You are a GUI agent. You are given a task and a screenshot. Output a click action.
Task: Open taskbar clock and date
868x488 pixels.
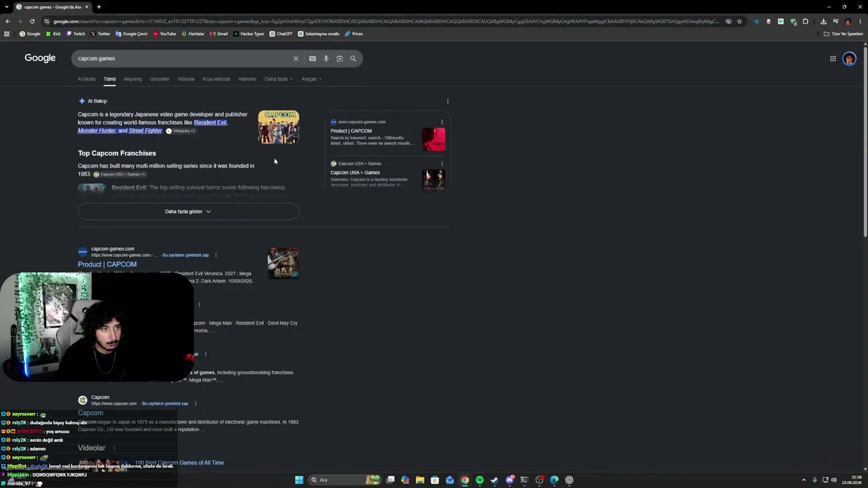point(852,480)
